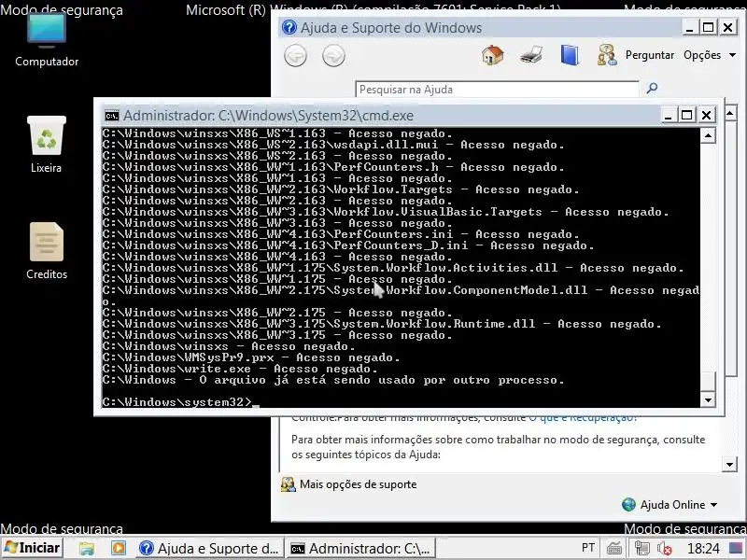
Task: Click Help window scrollbar down arrow
Action: pyautogui.click(x=729, y=464)
